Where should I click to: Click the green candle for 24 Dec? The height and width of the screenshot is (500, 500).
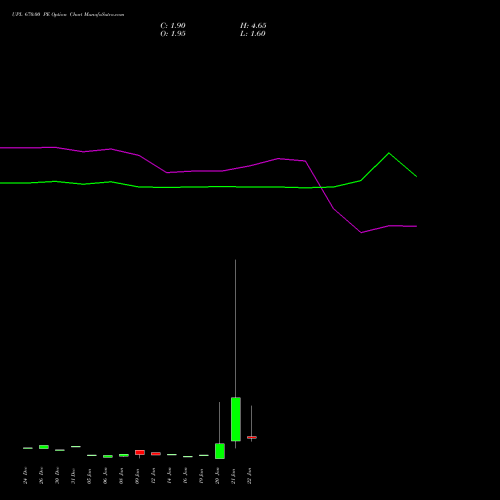point(28,448)
